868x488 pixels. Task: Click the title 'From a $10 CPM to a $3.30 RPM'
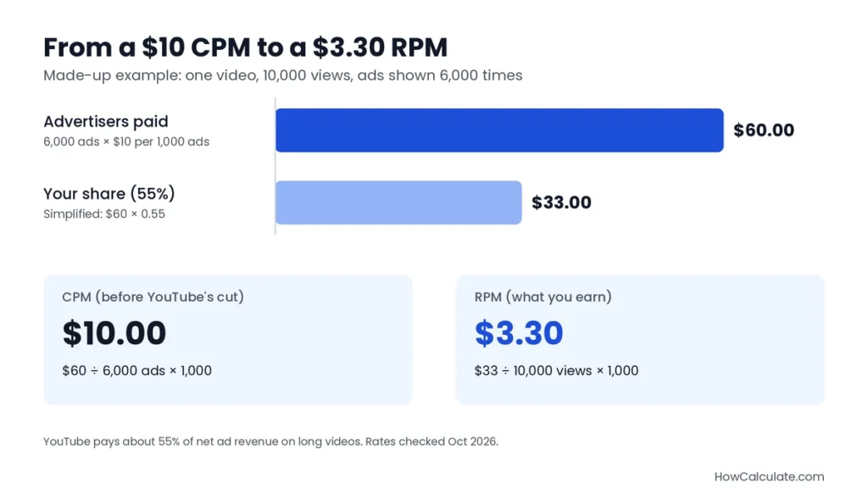245,47
